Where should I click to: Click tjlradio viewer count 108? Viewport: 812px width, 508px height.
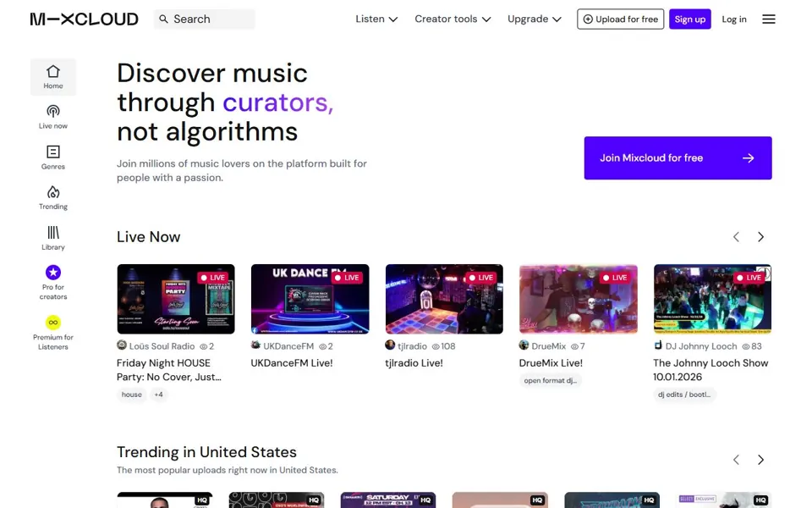(443, 346)
